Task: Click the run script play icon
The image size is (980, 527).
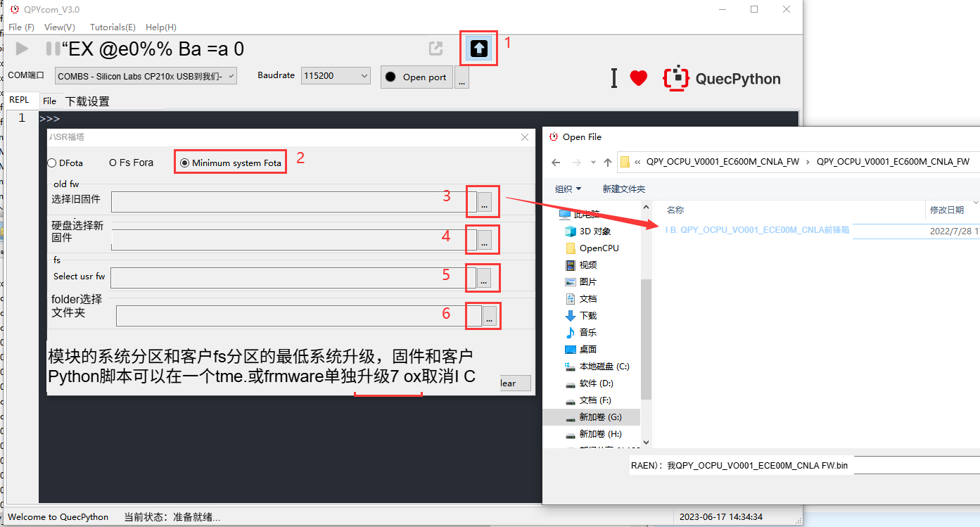Action: pyautogui.click(x=22, y=49)
